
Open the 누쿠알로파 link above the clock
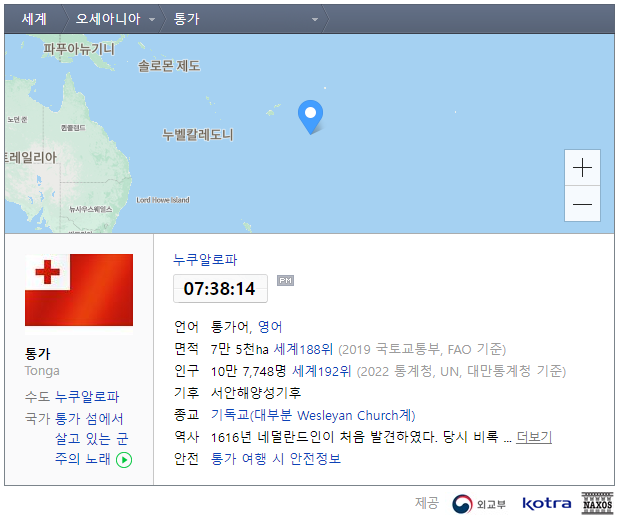tap(205, 259)
